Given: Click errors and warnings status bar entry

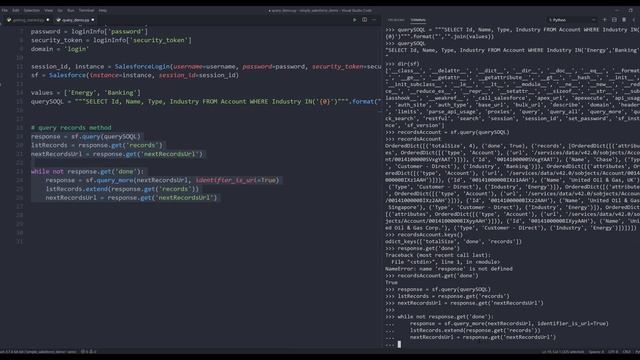Looking at the screenshot, I should point(89,351).
